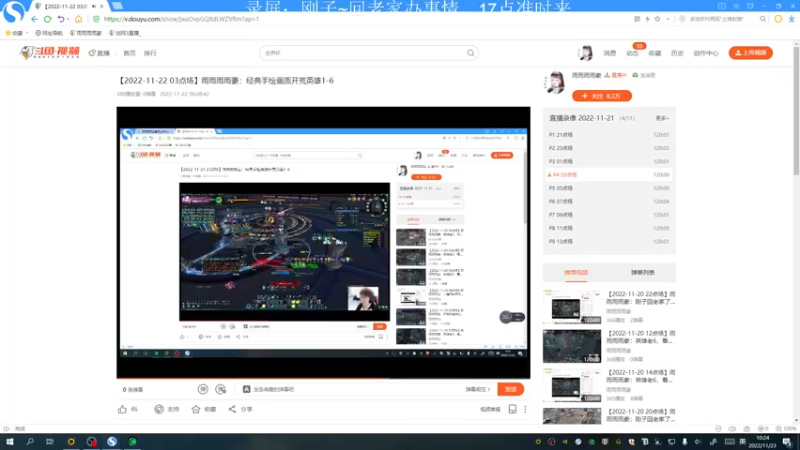Open the Windows Start button

[9, 442]
